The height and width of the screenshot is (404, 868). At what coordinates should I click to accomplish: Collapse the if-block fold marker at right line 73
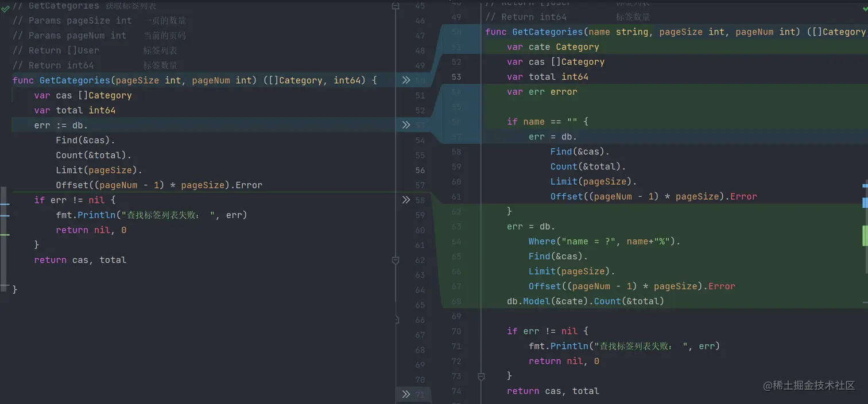[x=481, y=376]
